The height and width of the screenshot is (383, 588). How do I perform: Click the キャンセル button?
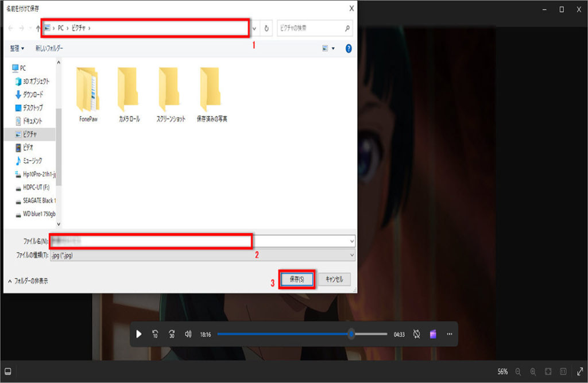[334, 279]
